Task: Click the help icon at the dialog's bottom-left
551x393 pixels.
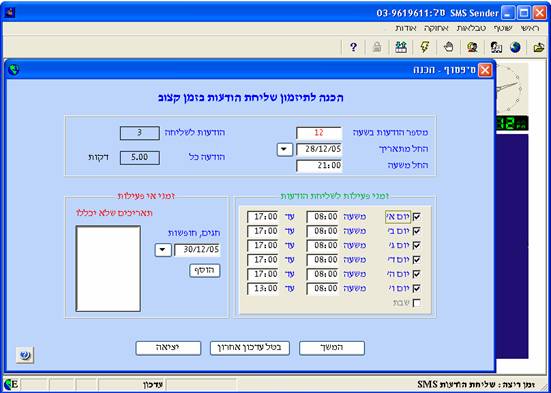Action: coord(25,355)
